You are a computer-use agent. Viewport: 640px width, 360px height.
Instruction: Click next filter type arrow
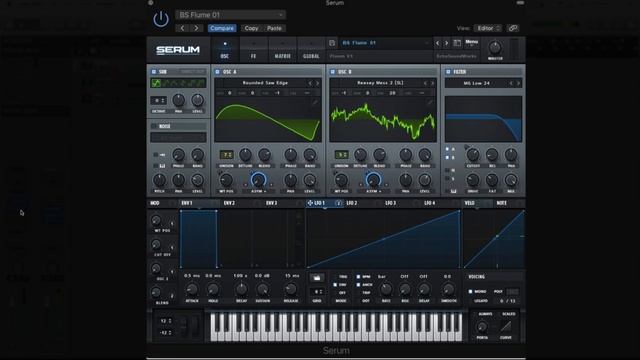pos(518,83)
